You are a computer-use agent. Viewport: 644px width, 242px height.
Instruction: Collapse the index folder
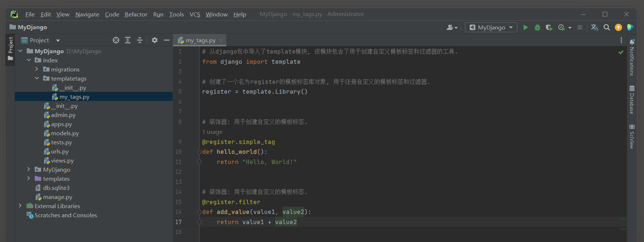pos(28,60)
